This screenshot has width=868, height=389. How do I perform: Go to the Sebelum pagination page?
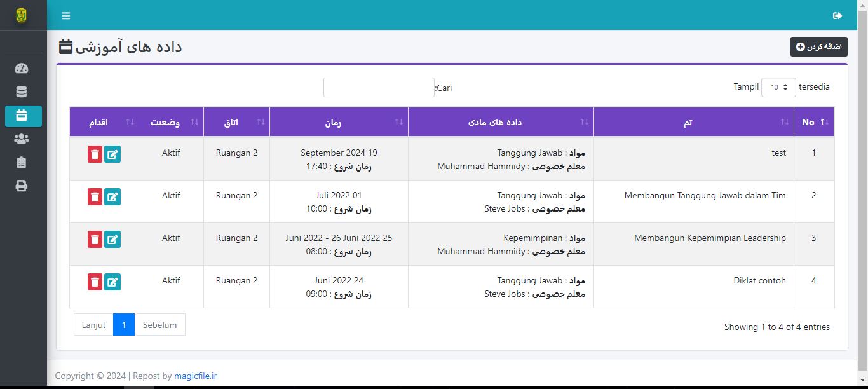tap(159, 325)
